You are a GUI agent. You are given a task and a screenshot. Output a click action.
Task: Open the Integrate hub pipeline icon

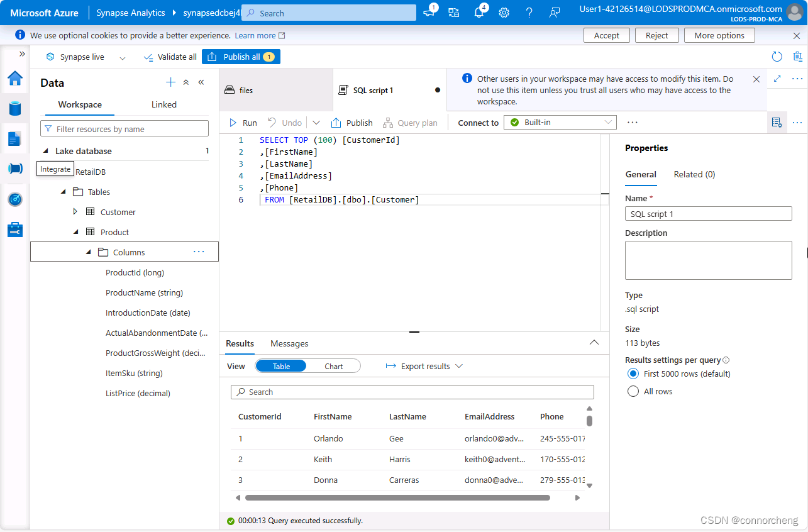click(x=15, y=169)
